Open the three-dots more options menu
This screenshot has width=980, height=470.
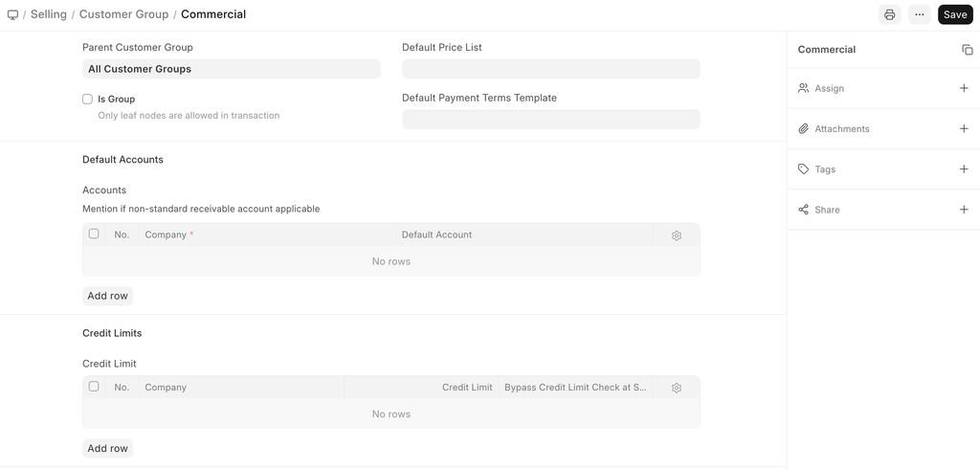(920, 14)
